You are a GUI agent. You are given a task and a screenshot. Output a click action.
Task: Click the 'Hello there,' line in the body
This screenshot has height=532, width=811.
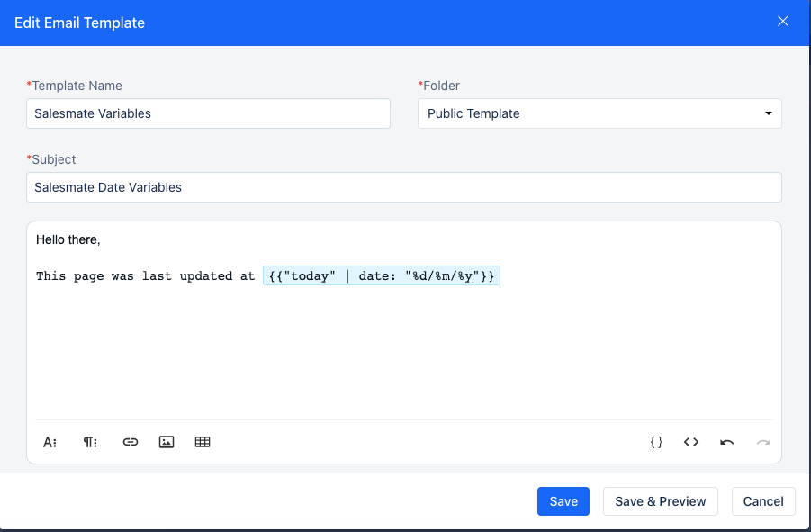pyautogui.click(x=68, y=239)
